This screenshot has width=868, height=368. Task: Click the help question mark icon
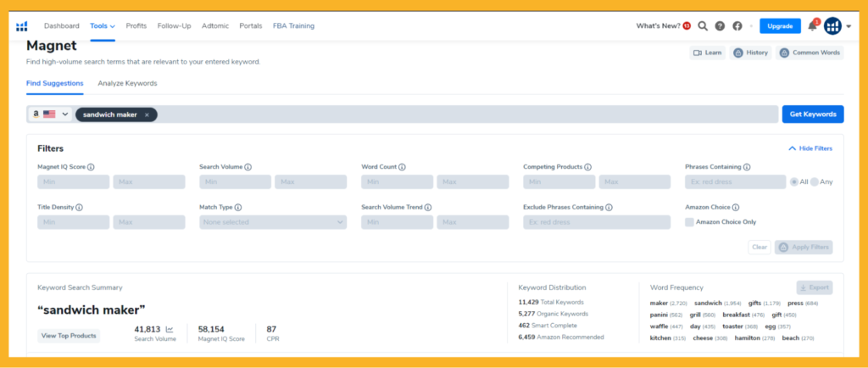pos(720,26)
